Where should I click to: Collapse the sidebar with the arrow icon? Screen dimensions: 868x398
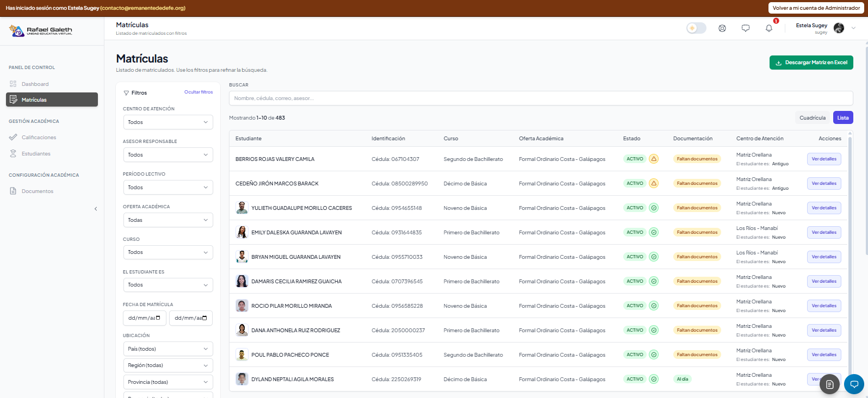coord(96,209)
